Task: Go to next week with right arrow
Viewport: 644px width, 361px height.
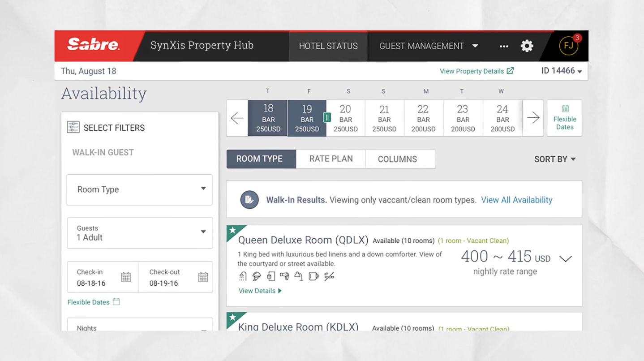Action: click(x=533, y=118)
